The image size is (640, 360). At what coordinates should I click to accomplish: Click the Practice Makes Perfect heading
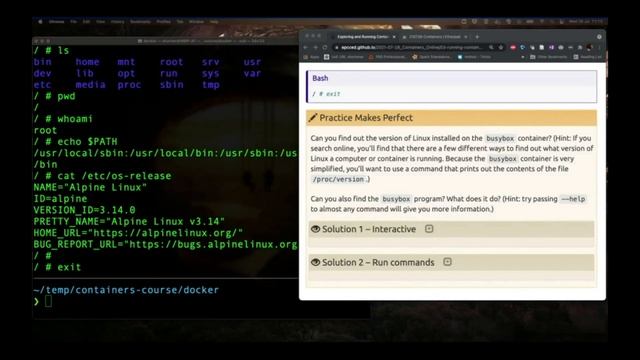point(366,118)
